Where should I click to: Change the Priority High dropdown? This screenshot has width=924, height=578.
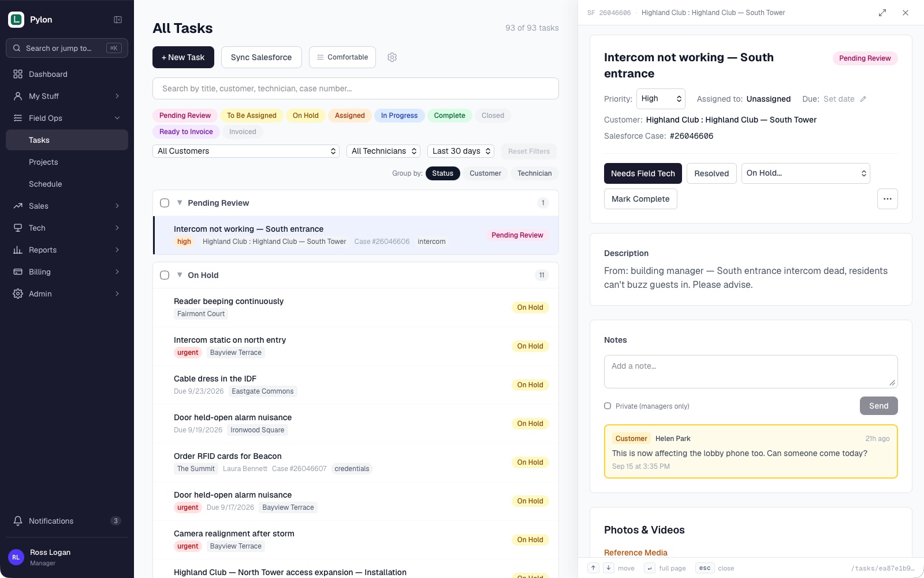click(661, 98)
